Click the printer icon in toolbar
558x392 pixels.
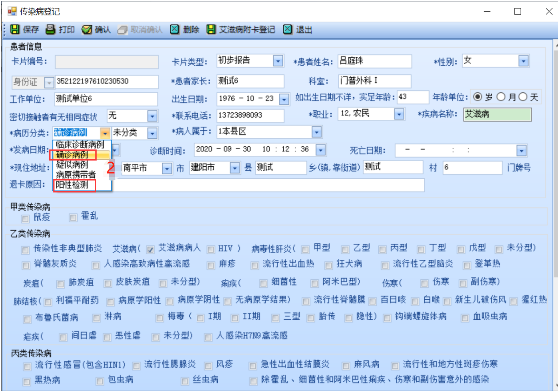(51, 30)
